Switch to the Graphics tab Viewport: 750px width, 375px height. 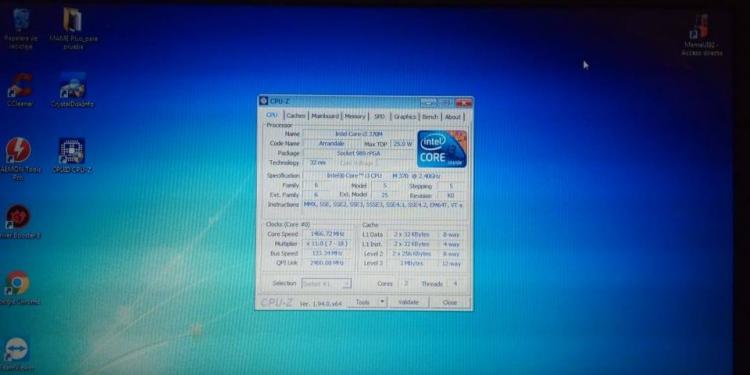click(405, 116)
